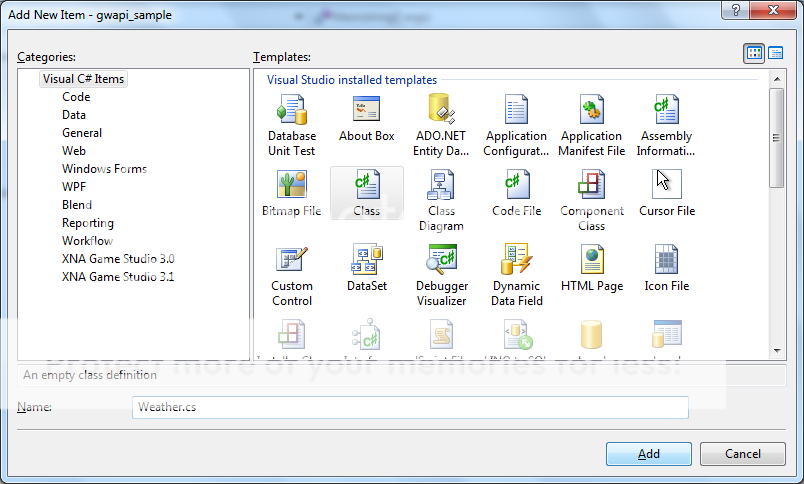The image size is (804, 484).
Task: Click the templates vertical scrollbar thumb
Action: pyautogui.click(x=776, y=137)
